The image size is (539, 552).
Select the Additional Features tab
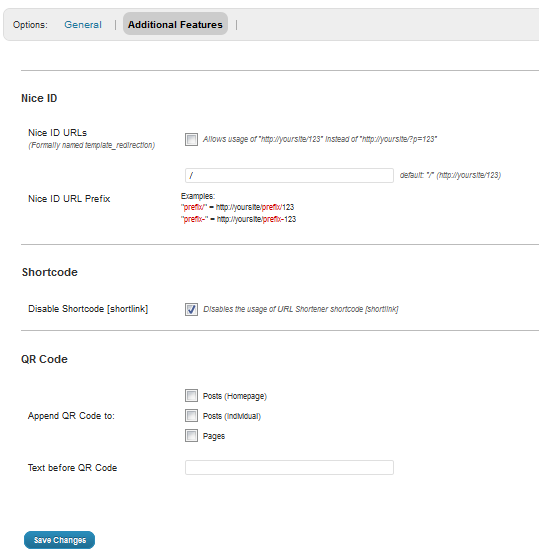[x=175, y=24]
